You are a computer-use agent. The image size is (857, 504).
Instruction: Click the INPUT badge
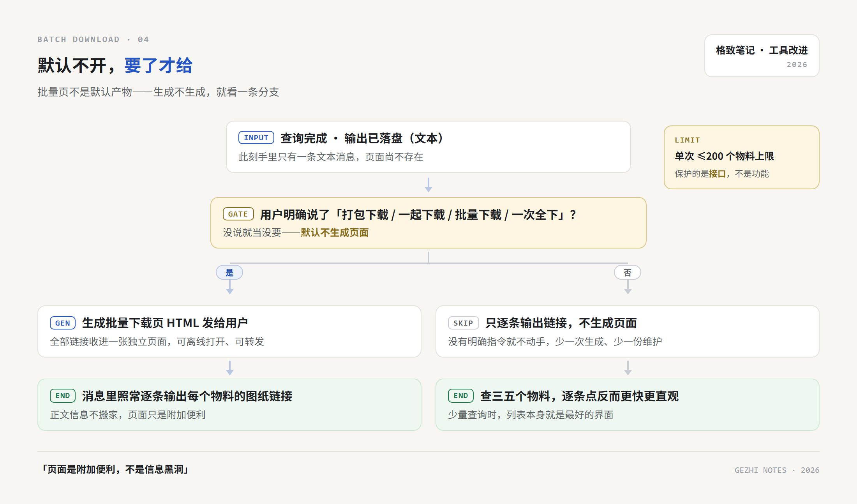[256, 138]
